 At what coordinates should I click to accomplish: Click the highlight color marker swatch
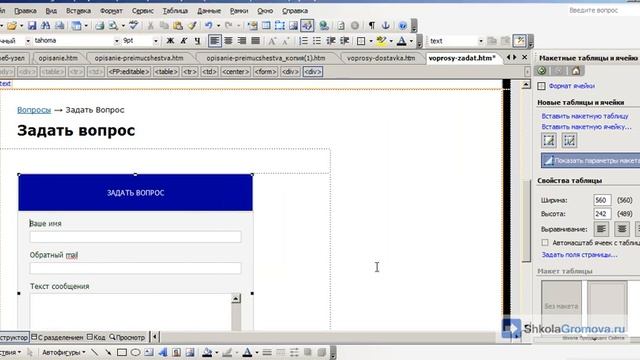(x=381, y=41)
